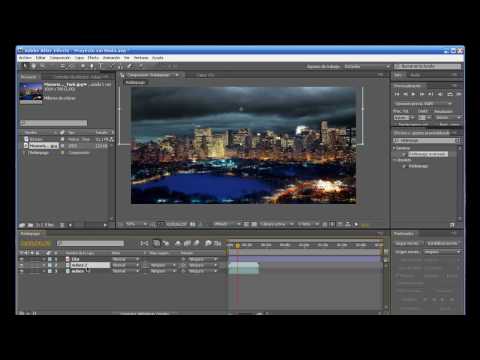The image size is (480, 360).
Task: Click the Project panel search field
Action: (x=53, y=123)
